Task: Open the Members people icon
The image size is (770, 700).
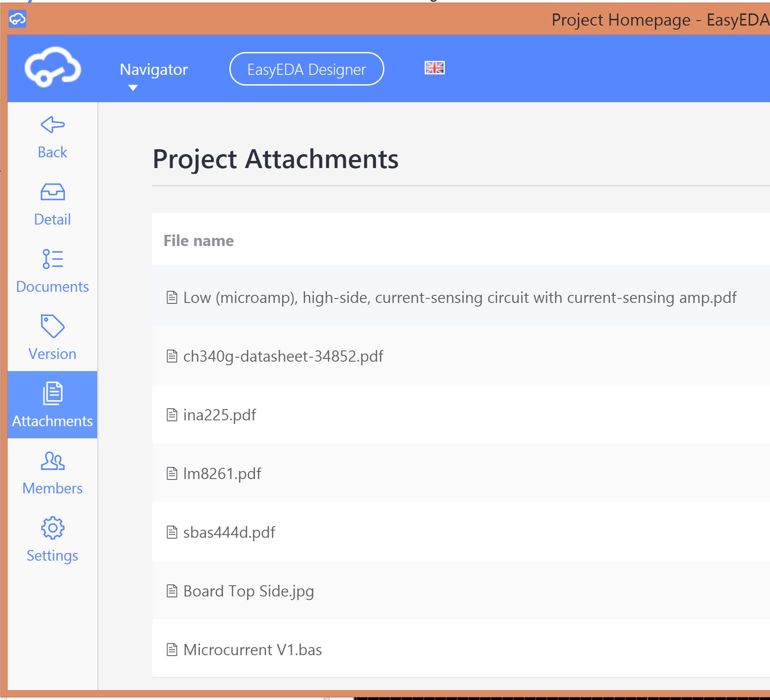Action: (x=52, y=461)
